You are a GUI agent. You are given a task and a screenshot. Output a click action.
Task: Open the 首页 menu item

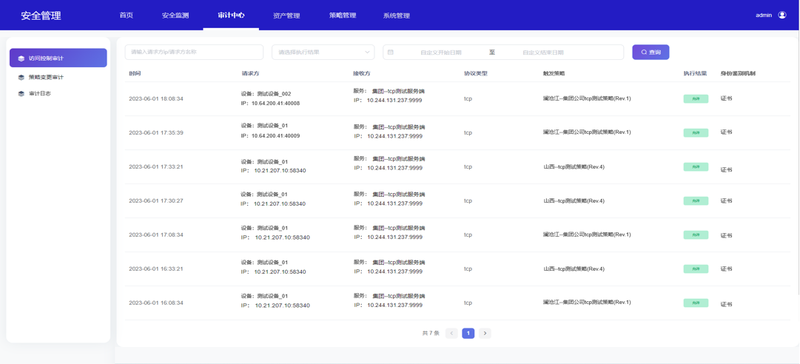[x=126, y=15]
